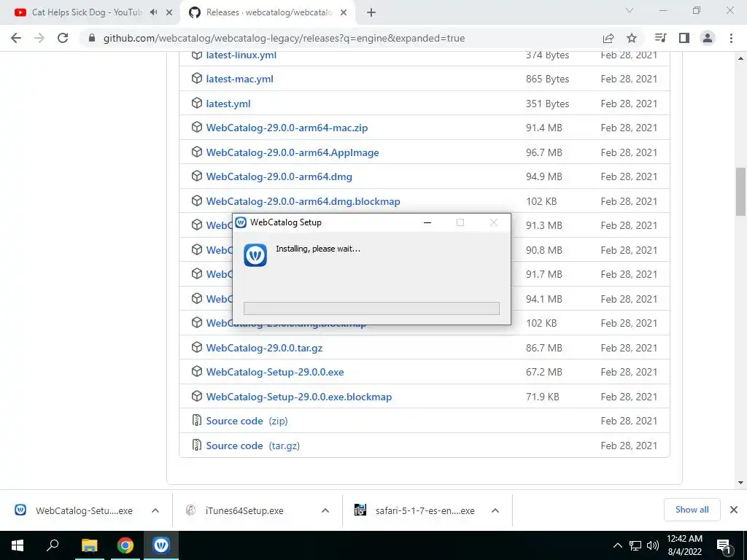Toggle the Chrome side panel icon

click(684, 38)
